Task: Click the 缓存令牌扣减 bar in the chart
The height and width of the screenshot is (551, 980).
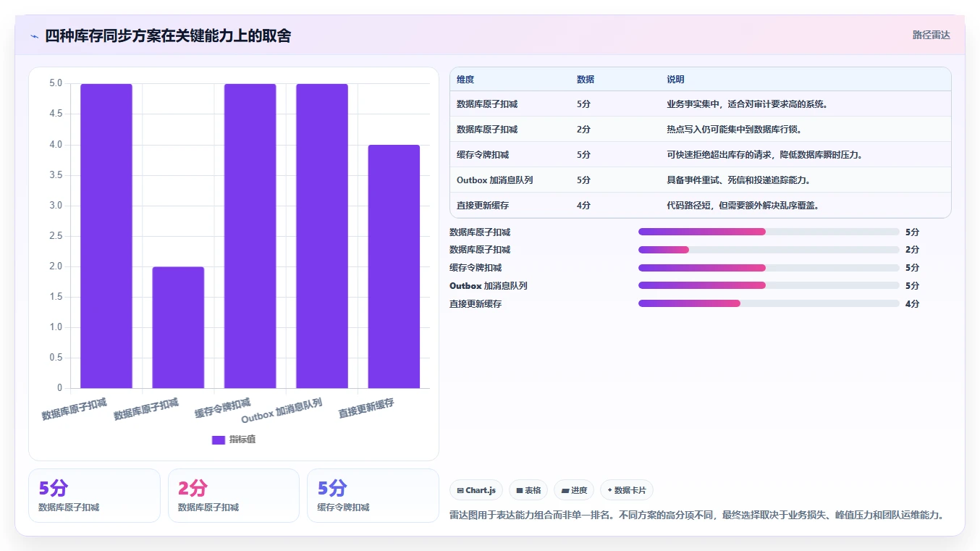Action: [x=250, y=236]
